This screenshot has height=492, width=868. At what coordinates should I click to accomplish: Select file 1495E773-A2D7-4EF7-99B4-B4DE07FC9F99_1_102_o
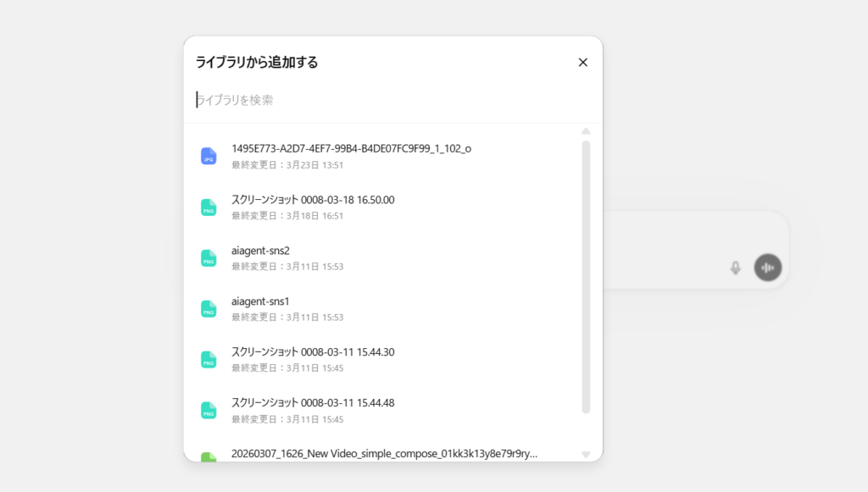(351, 149)
